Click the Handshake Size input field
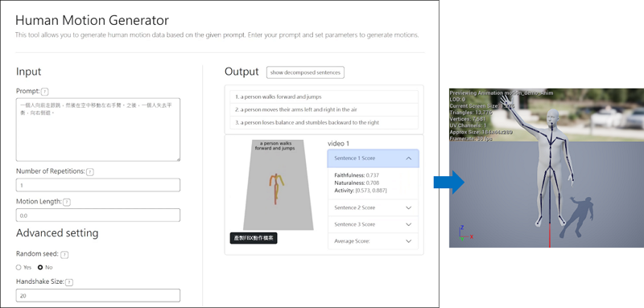 coord(97,295)
